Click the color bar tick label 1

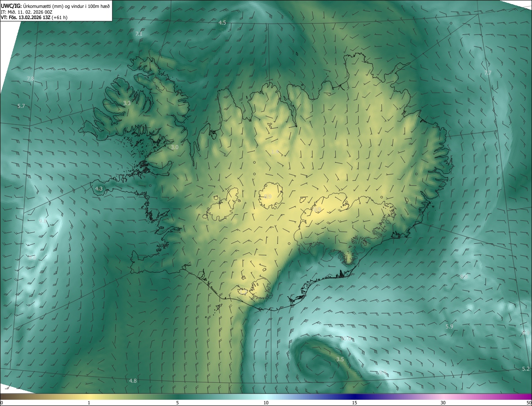click(x=89, y=403)
